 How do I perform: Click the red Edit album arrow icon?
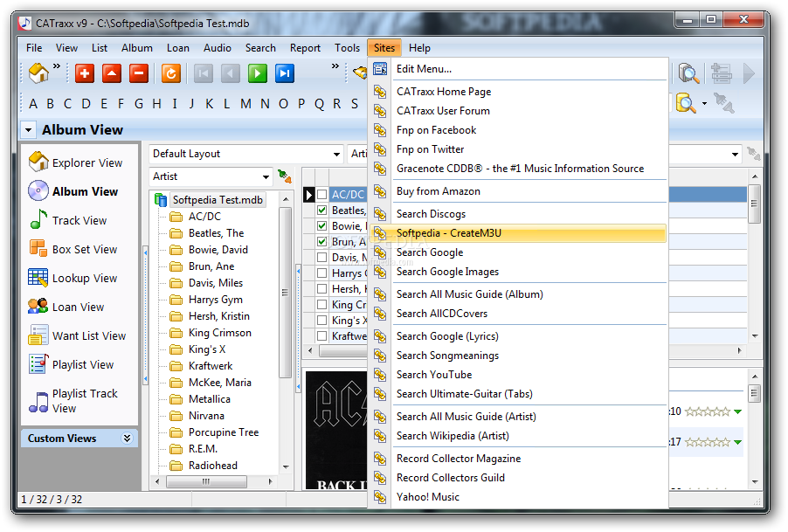[x=112, y=73]
